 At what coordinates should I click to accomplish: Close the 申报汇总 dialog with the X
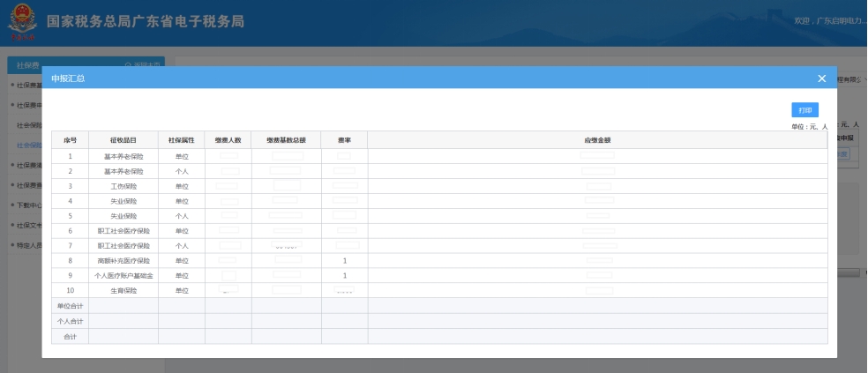click(821, 78)
